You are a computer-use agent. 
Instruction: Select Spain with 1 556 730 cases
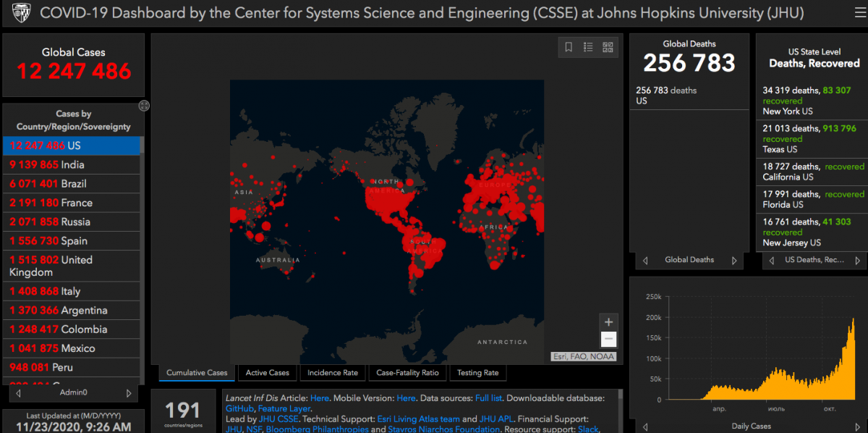click(71, 240)
